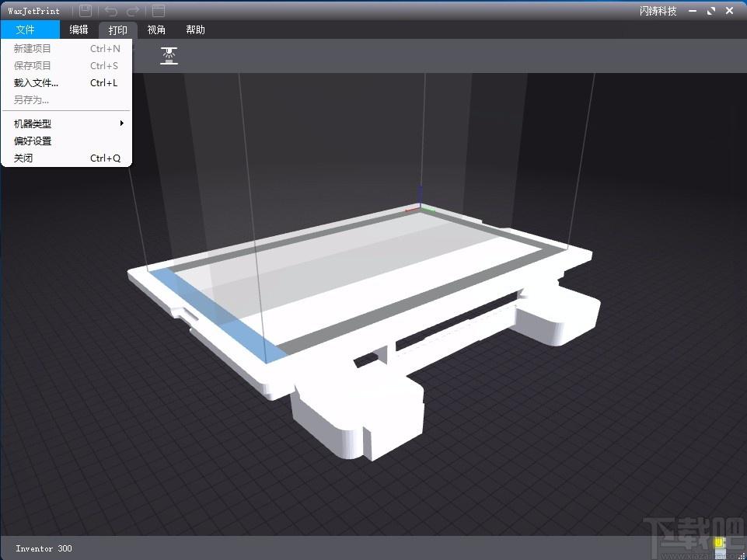Click the print head nozzle toolbar icon
747x560 pixels.
[x=169, y=56]
